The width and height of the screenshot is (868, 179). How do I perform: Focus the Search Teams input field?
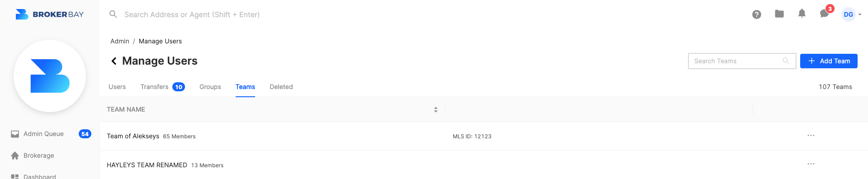(742, 61)
